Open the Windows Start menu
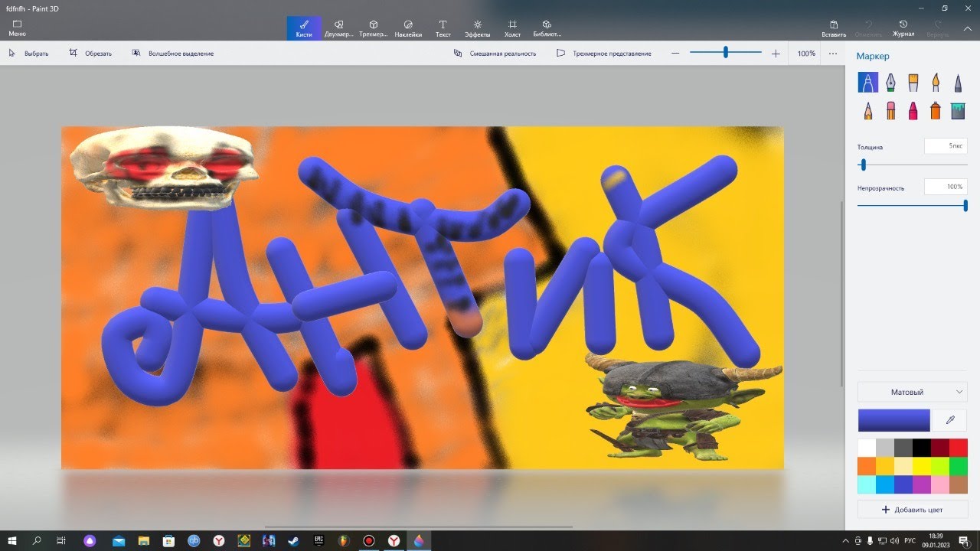This screenshot has width=980, height=551. click(12, 541)
